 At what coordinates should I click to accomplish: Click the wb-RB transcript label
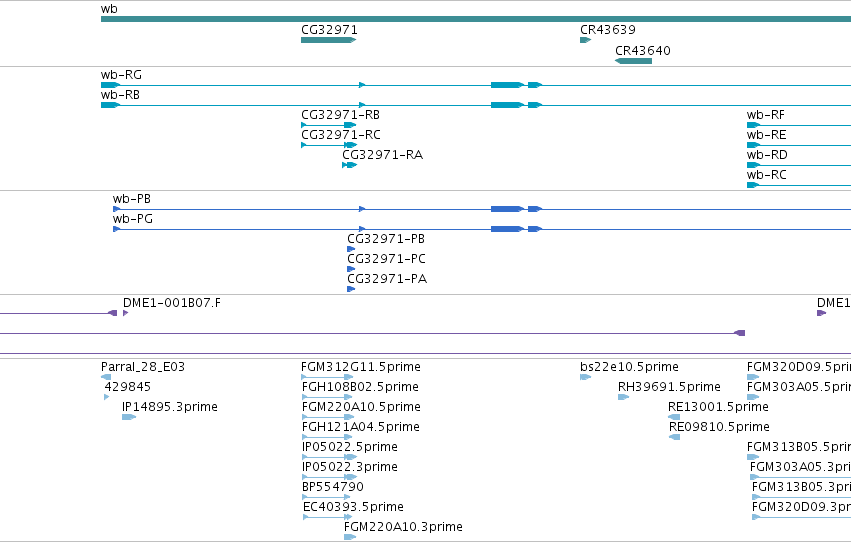(x=120, y=95)
